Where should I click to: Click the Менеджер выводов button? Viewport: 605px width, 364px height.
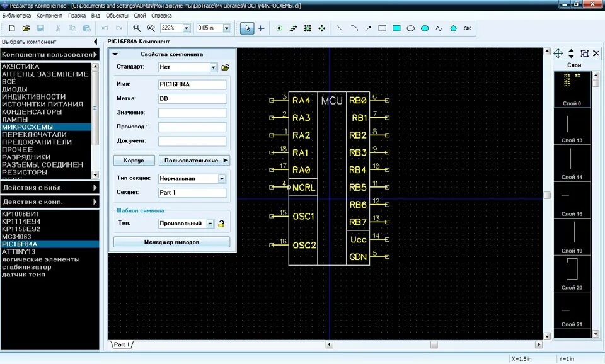(x=171, y=242)
